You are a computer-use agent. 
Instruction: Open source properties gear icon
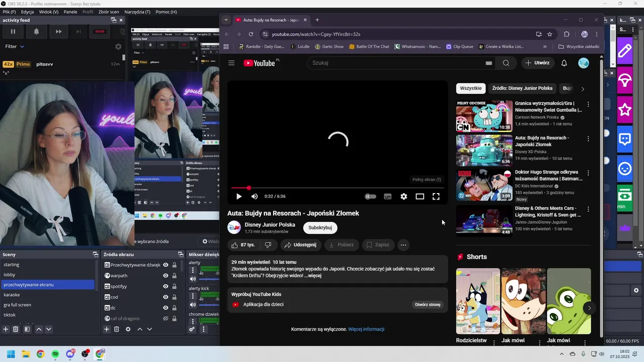pos(128,329)
